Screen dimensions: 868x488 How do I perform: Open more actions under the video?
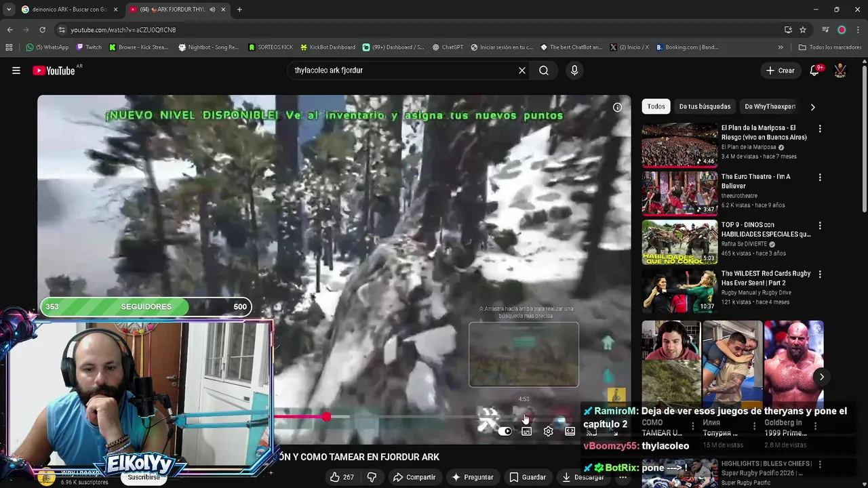[623, 477]
